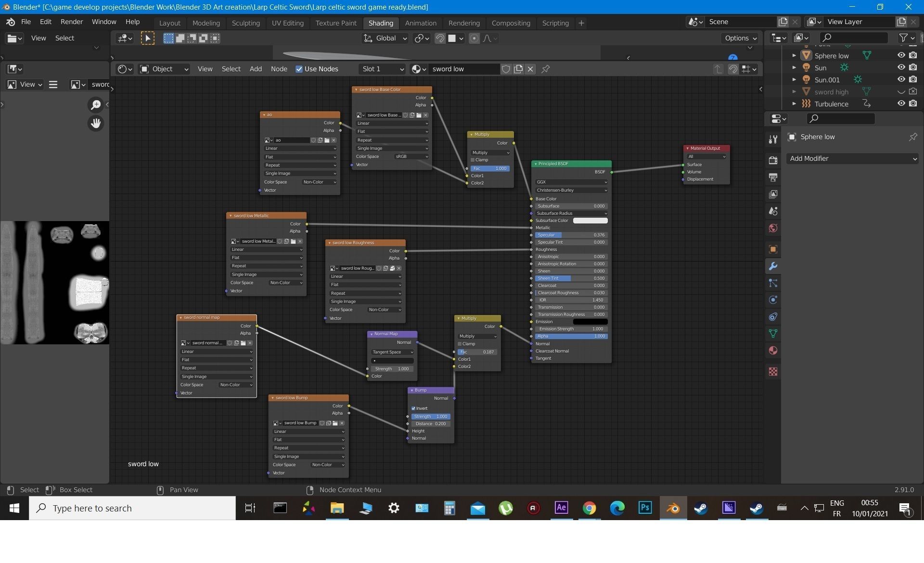Select the pan hand tool in image editor
This screenshot has width=924, height=563.
96,123
